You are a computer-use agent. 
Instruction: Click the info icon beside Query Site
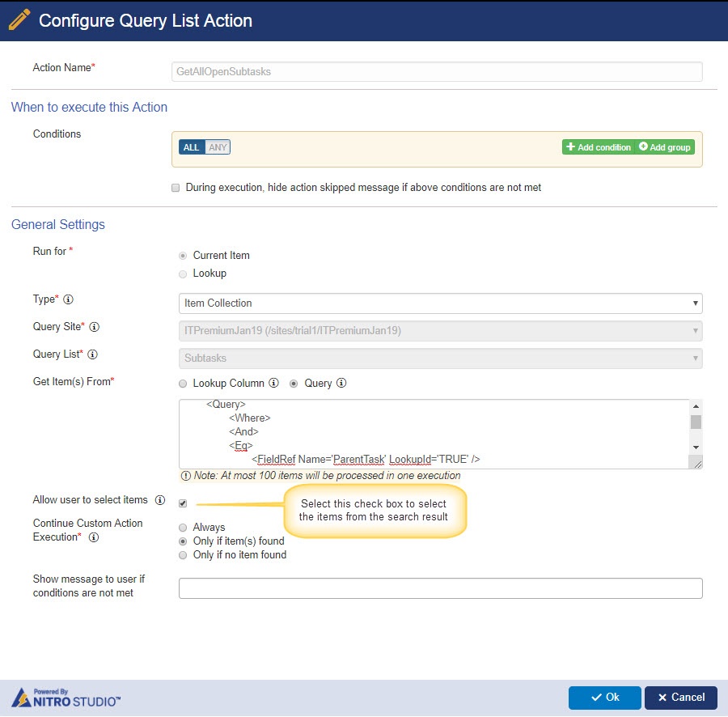pyautogui.click(x=94, y=327)
